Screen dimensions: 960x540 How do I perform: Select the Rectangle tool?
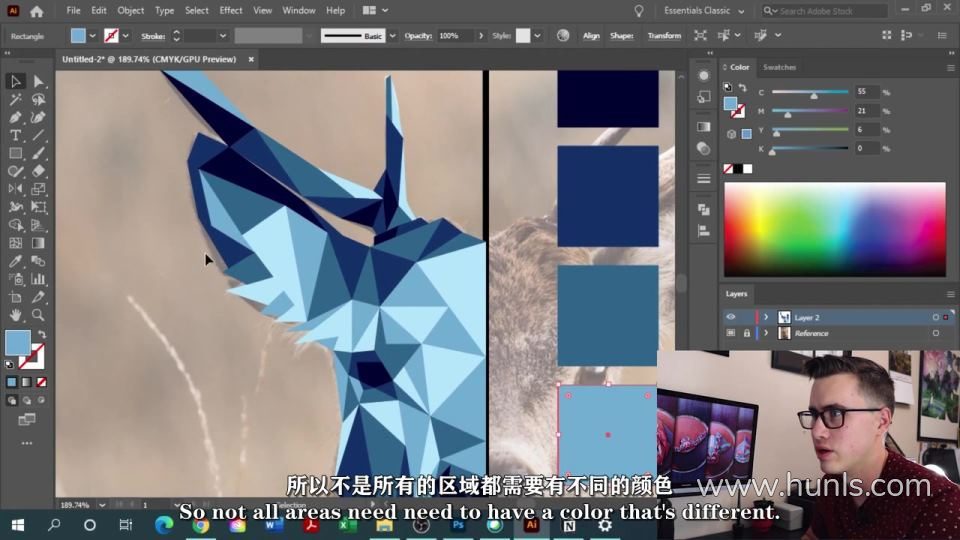coord(15,153)
